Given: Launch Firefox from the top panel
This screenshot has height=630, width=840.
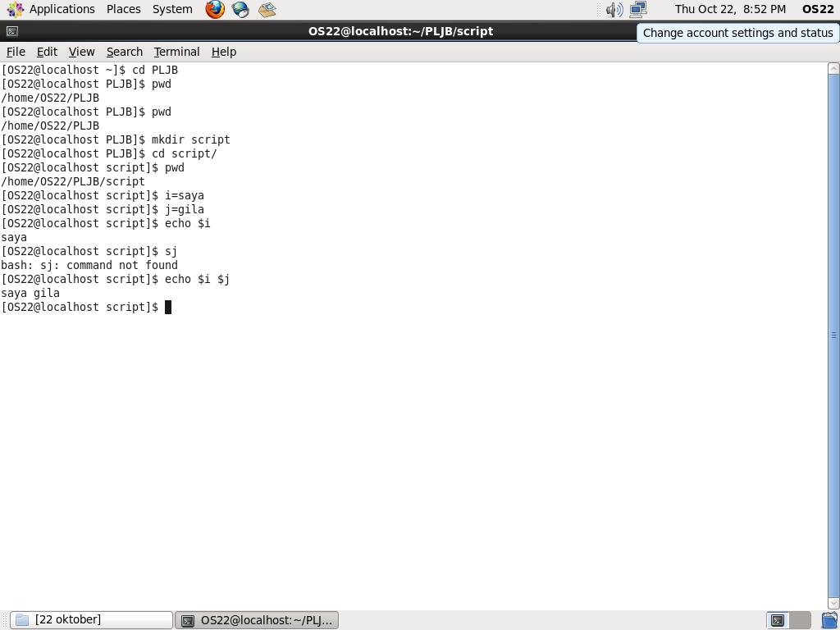Looking at the screenshot, I should [213, 9].
